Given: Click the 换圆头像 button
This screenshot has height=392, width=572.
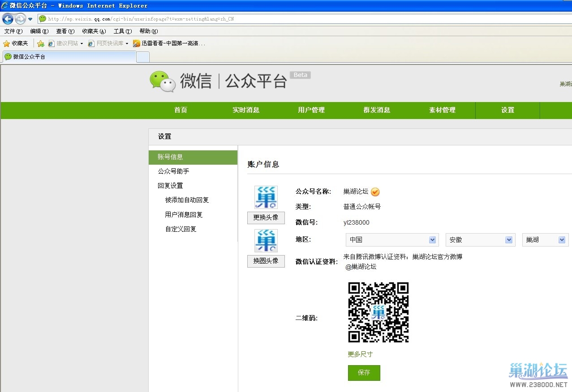Looking at the screenshot, I should [266, 261].
